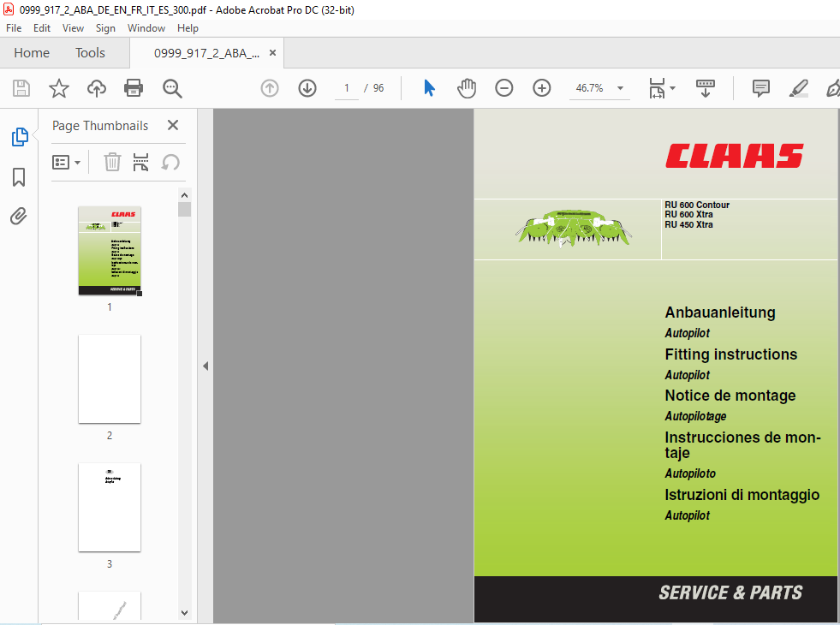
Task: Open the Edit menu
Action: [x=42, y=28]
